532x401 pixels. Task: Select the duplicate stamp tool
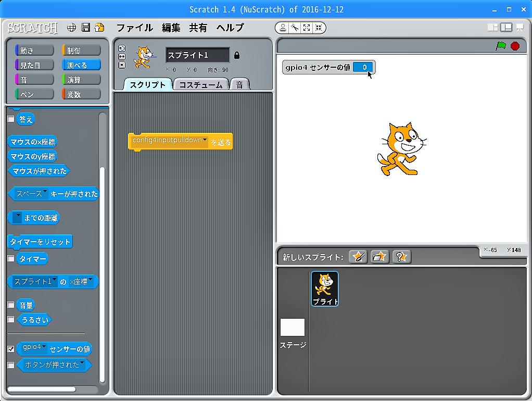click(283, 28)
